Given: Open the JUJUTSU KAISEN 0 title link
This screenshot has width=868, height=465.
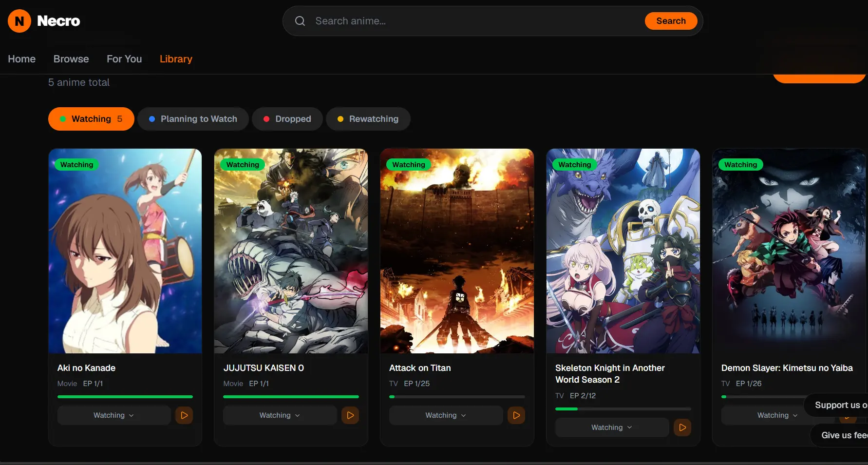Looking at the screenshot, I should [x=264, y=368].
